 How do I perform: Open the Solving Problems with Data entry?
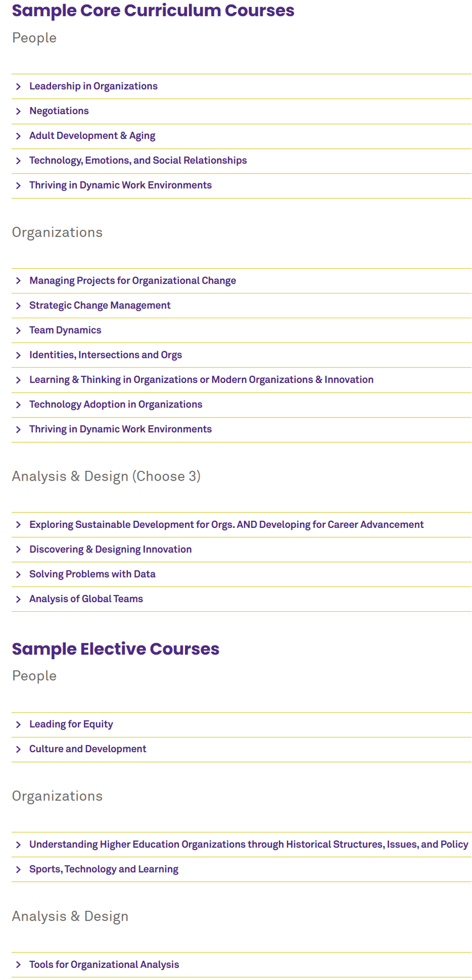[x=92, y=574]
